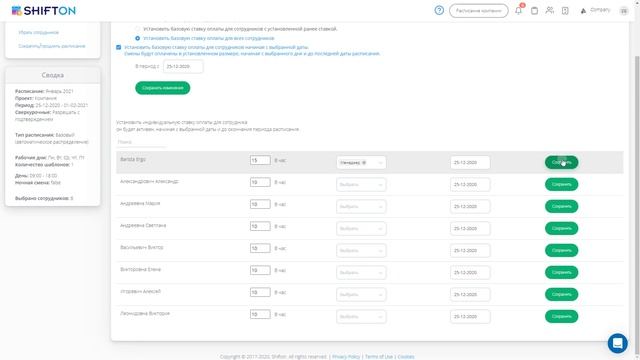Open Выбрать dropdown for Викторовна Елена
Screen dimensions: 640x360
coord(361,273)
